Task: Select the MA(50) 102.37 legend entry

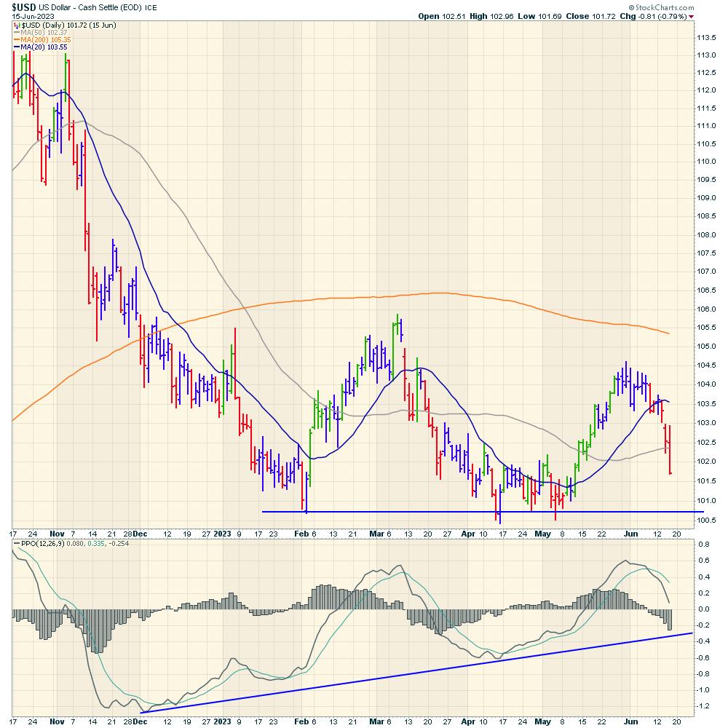Action: pos(42,33)
